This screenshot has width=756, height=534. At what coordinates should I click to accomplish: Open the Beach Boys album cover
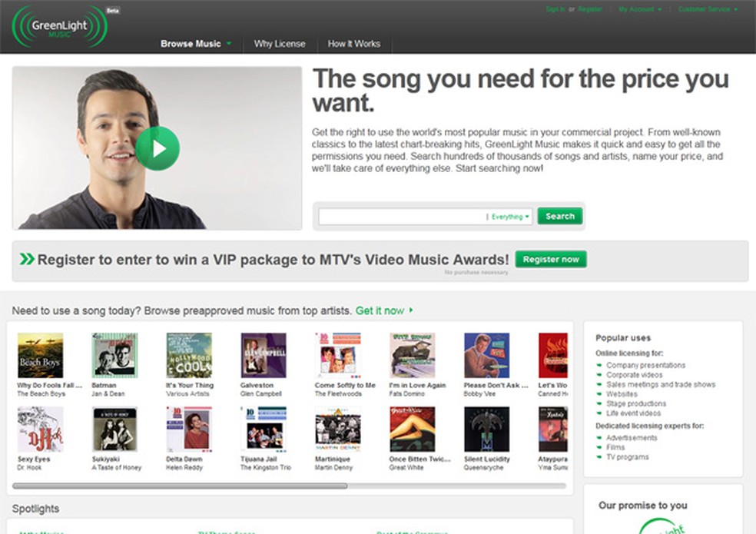pyautogui.click(x=41, y=355)
